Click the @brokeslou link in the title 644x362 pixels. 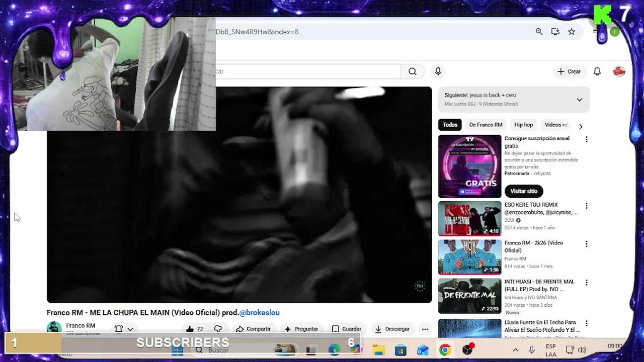pyautogui.click(x=259, y=313)
